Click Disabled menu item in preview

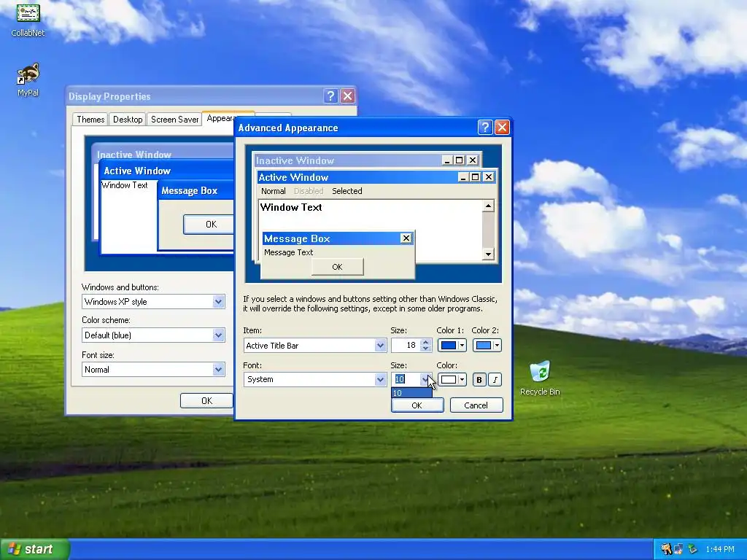click(309, 191)
